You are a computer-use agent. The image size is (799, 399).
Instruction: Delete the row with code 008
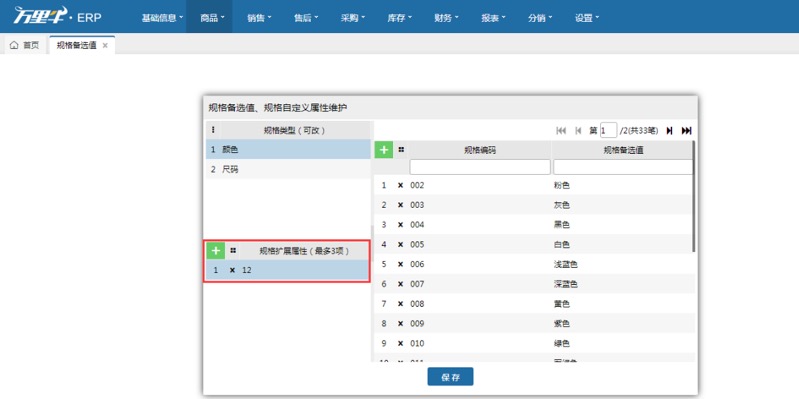click(x=400, y=304)
